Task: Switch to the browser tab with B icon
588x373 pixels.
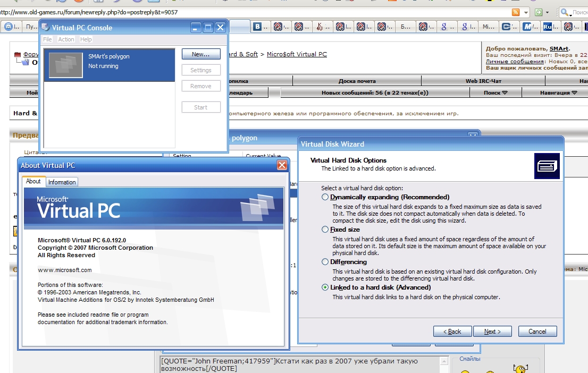Action: click(261, 27)
